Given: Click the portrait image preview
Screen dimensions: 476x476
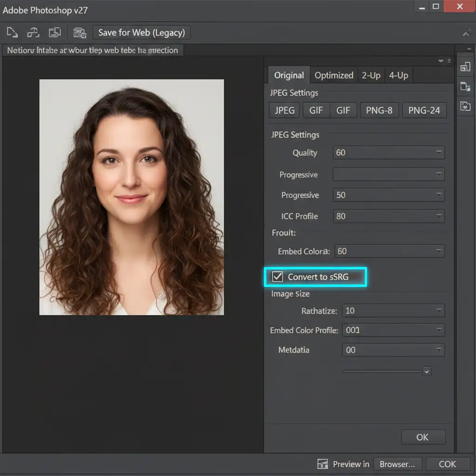Looking at the screenshot, I should pyautogui.click(x=132, y=197).
